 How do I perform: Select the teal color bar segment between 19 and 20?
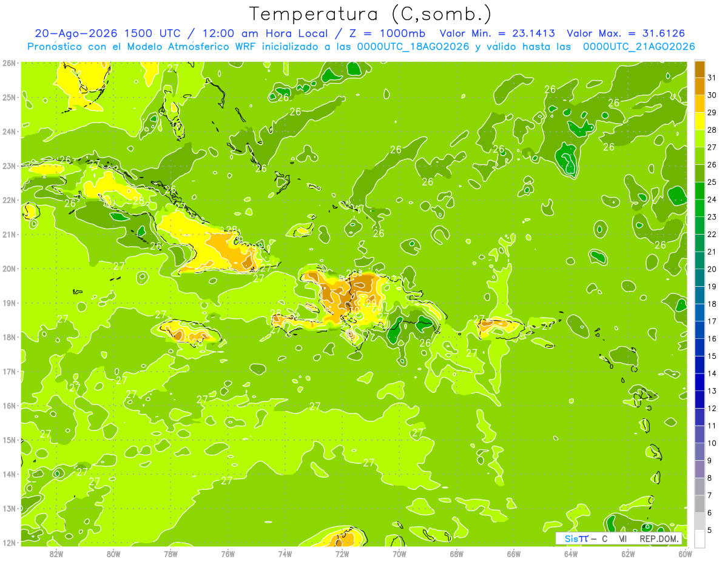click(x=699, y=278)
